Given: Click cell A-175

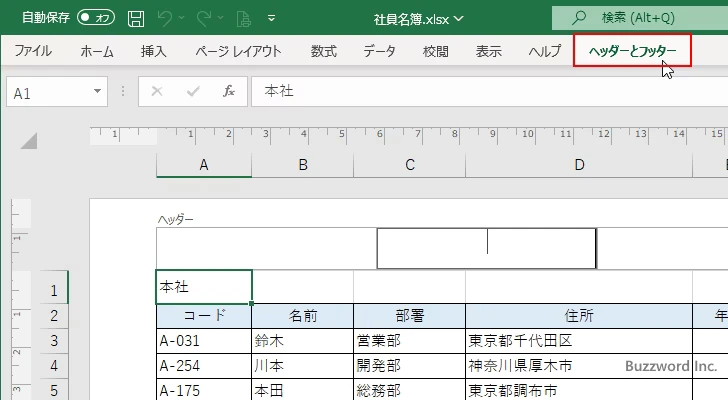Looking at the screenshot, I should (204, 390).
